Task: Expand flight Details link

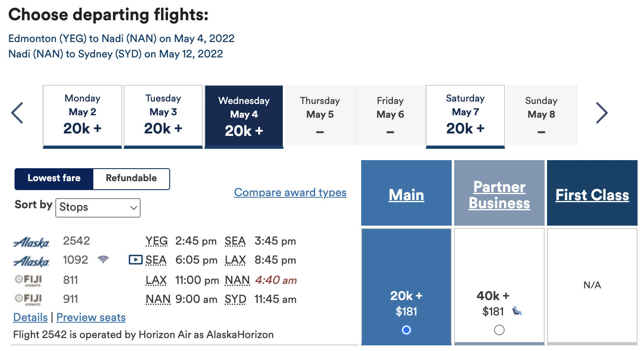Action: tap(30, 317)
